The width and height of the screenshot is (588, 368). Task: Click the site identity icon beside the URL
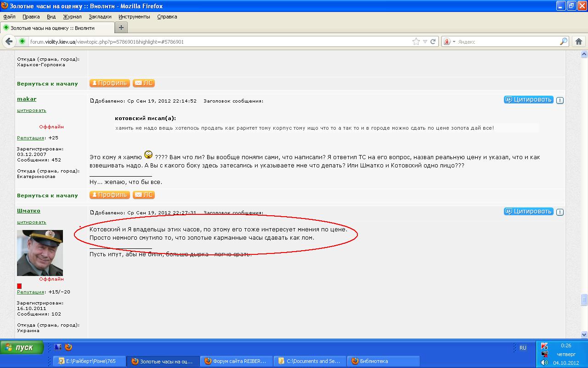pos(22,41)
